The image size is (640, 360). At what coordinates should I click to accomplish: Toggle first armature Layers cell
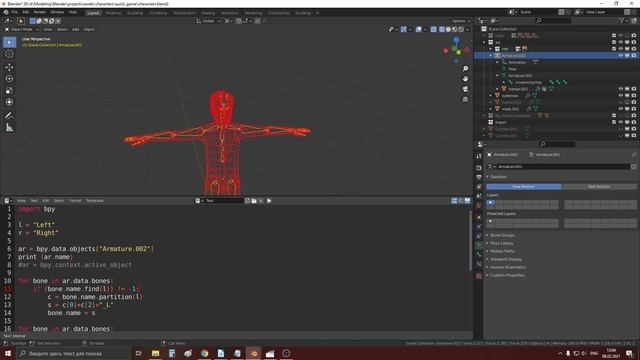pos(490,202)
